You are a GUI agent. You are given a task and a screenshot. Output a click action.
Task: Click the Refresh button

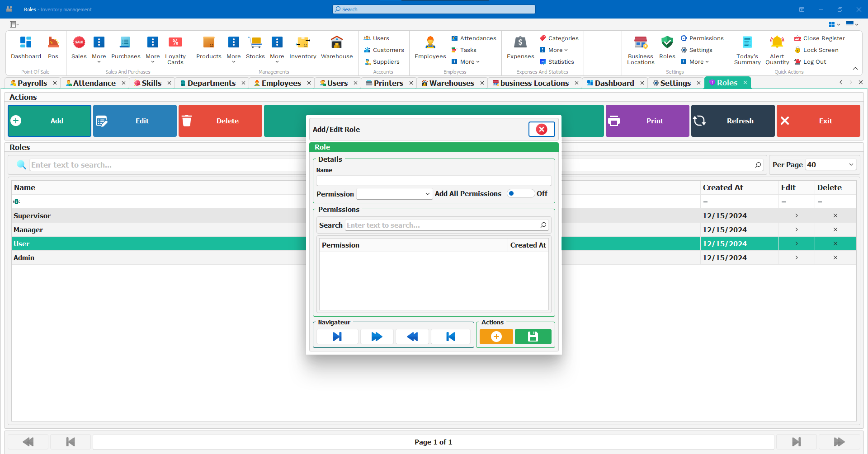(x=732, y=121)
